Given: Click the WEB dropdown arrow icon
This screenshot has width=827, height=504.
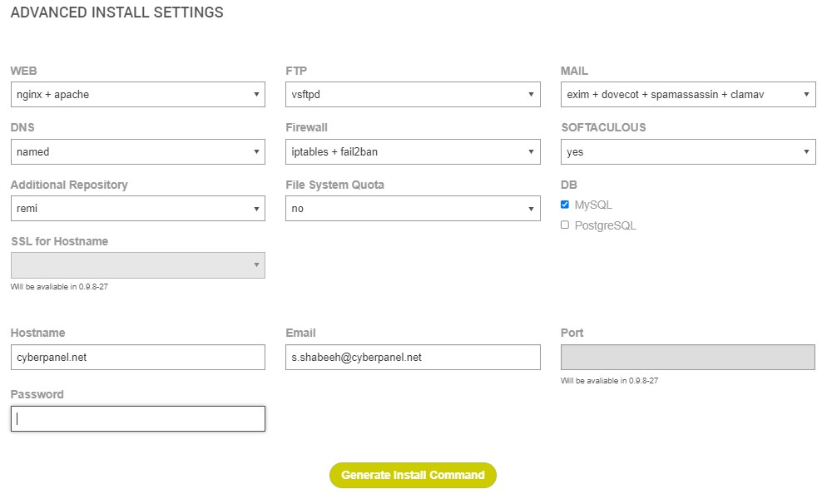Looking at the screenshot, I should click(x=256, y=94).
